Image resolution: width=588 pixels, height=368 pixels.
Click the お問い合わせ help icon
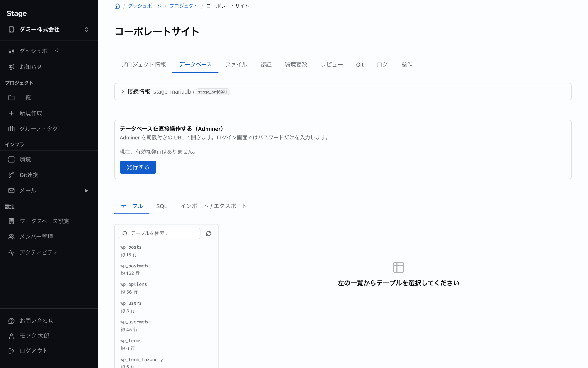[x=11, y=321]
